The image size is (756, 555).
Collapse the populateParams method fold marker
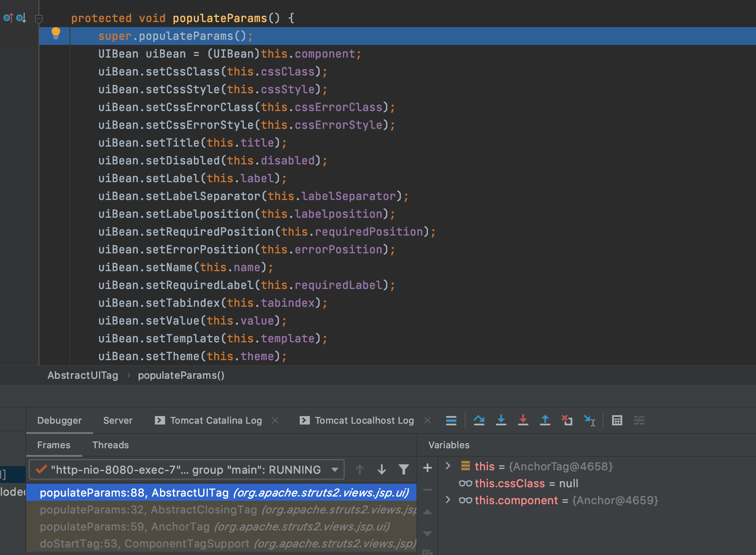coord(39,19)
